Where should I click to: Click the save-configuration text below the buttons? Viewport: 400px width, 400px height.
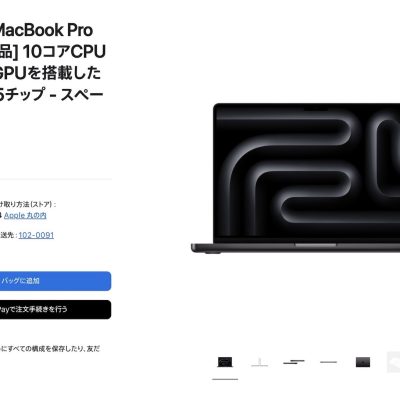[50, 349]
